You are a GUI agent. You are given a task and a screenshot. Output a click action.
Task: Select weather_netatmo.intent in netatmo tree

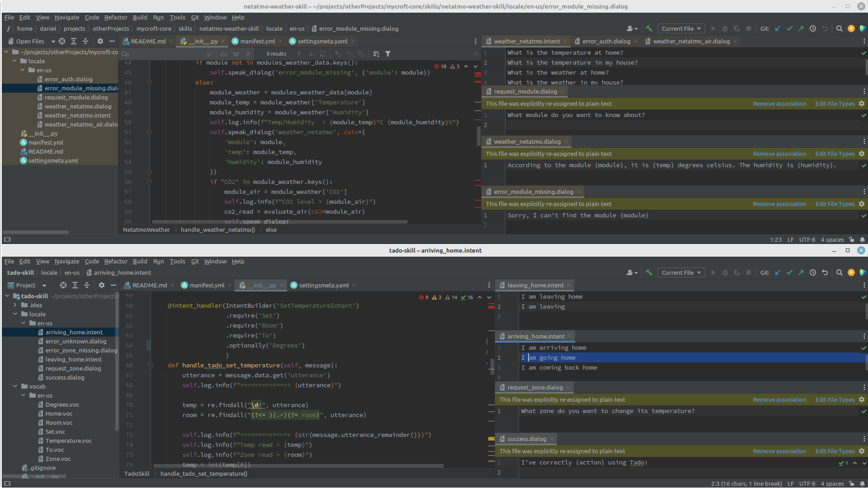pyautogui.click(x=78, y=115)
